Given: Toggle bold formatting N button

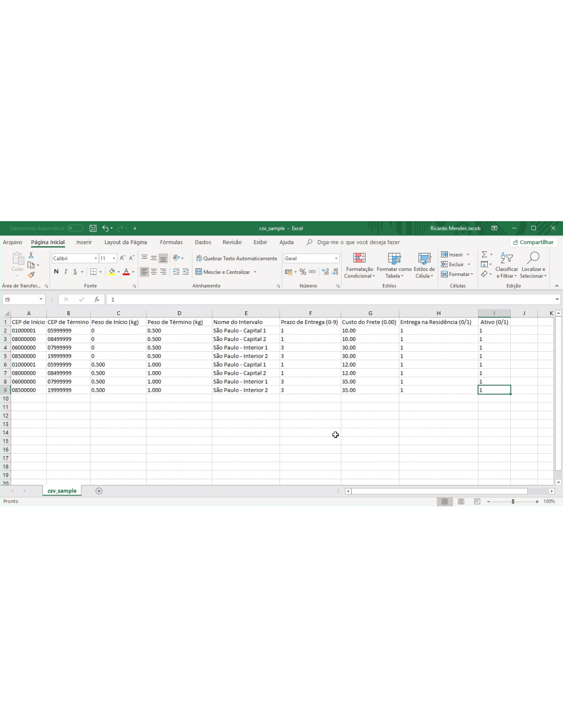Looking at the screenshot, I should point(56,272).
